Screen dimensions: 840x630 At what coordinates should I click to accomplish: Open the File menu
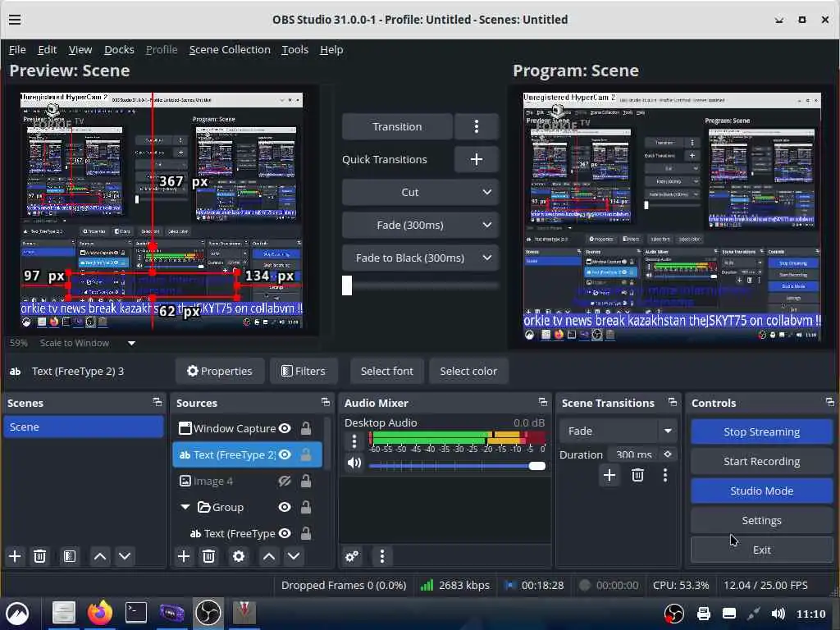pyautogui.click(x=17, y=49)
